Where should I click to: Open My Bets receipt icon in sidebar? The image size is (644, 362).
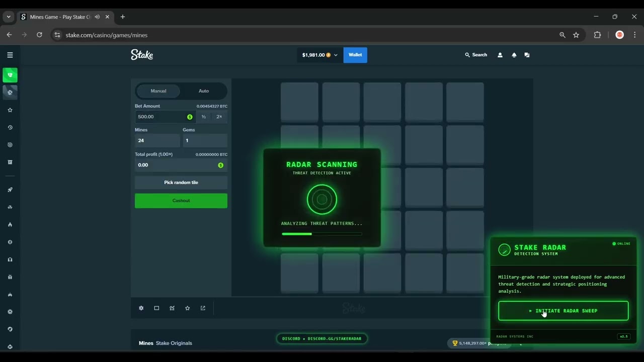[10, 162]
